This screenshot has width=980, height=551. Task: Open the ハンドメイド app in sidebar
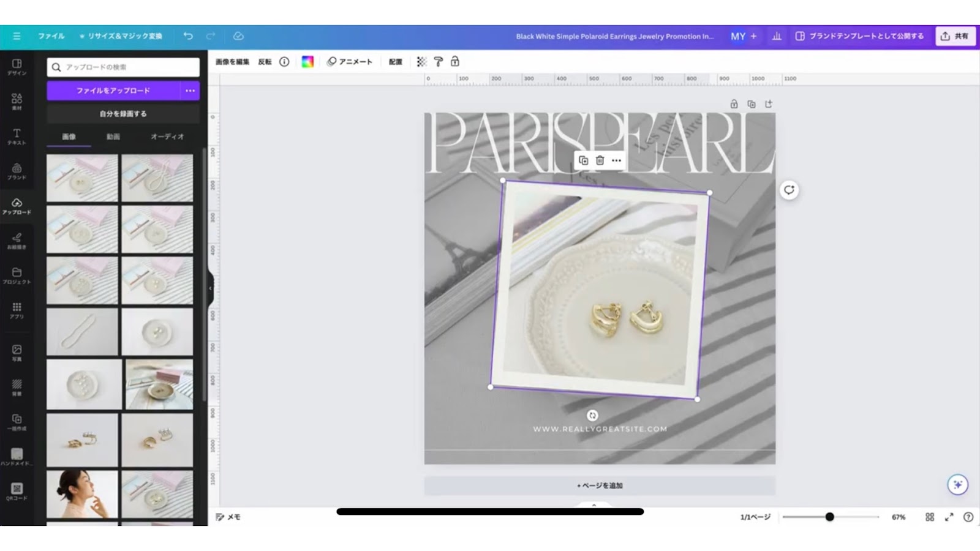pos(17,457)
